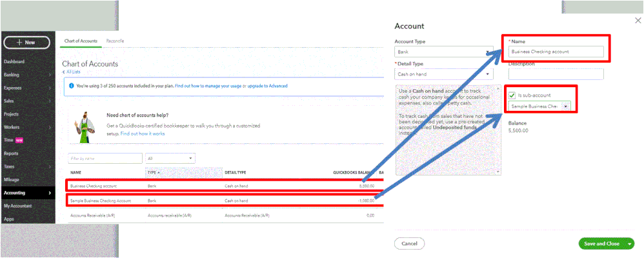Expand Banking submenu chevron
Image resolution: width=644 pixels, height=258 pixels.
[x=50, y=75]
